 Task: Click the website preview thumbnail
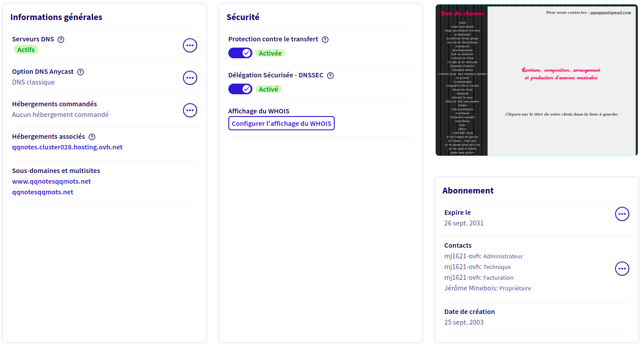click(x=536, y=80)
